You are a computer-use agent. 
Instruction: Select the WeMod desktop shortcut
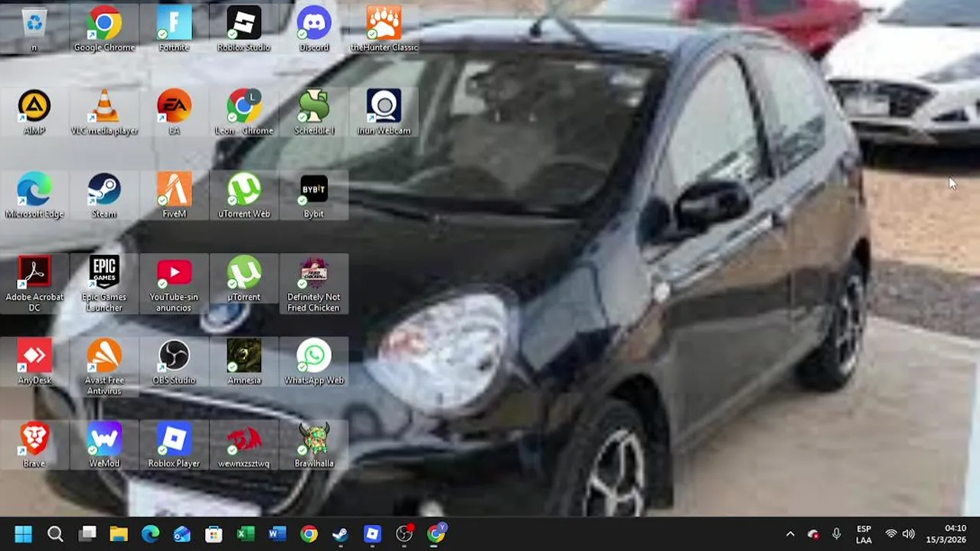click(104, 445)
